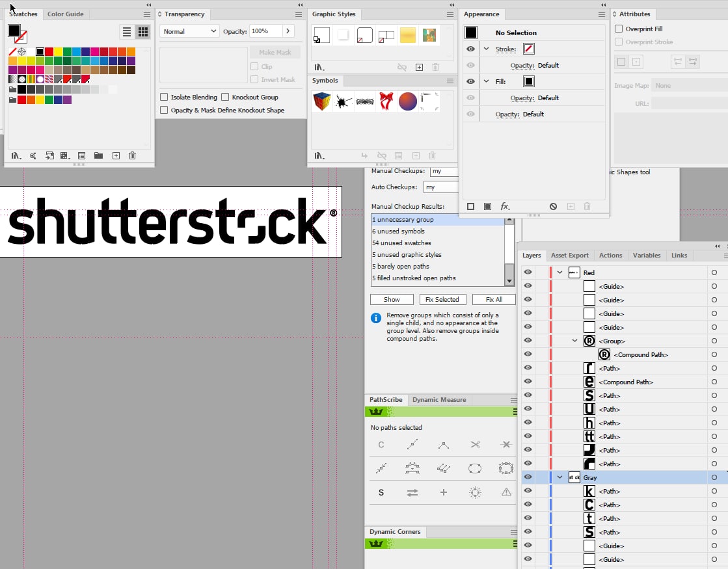
Task: Enable Overprint Fill checkbox
Action: tap(619, 29)
